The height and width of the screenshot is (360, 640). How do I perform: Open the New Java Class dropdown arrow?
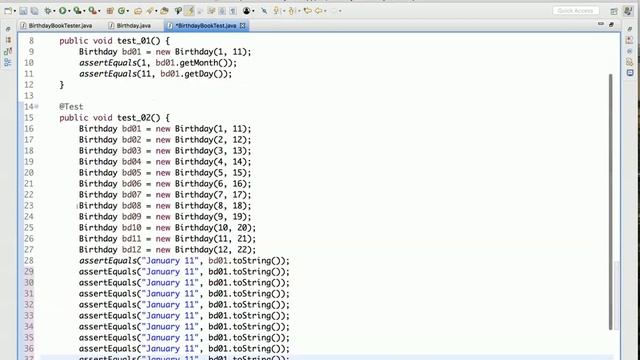pos(128,11)
